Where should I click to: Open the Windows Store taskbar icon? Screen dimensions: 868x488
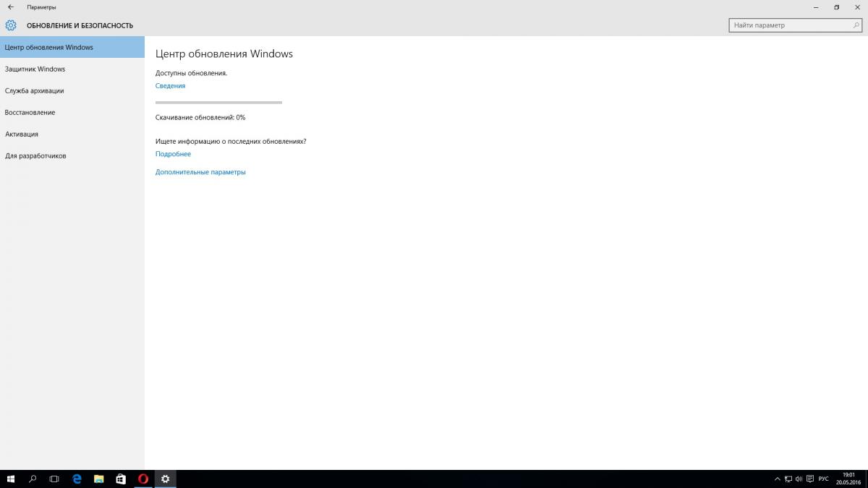click(121, 479)
